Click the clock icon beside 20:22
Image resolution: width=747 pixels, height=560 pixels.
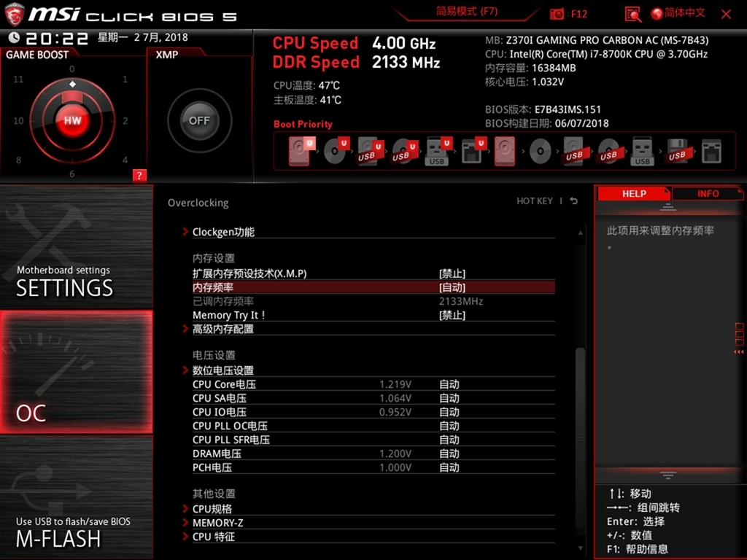[15, 37]
